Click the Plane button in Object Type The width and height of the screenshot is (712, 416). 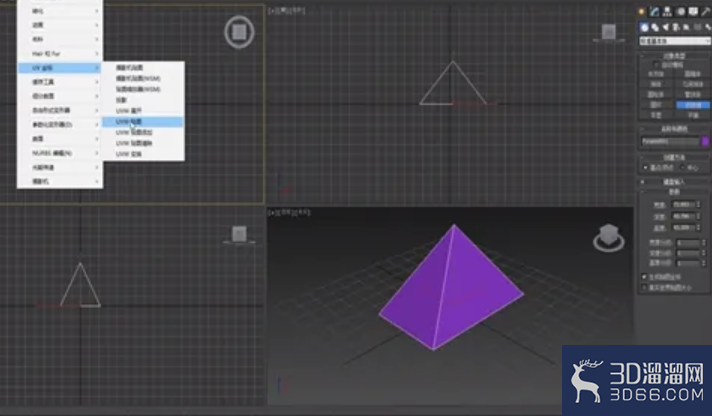pyautogui.click(x=693, y=115)
